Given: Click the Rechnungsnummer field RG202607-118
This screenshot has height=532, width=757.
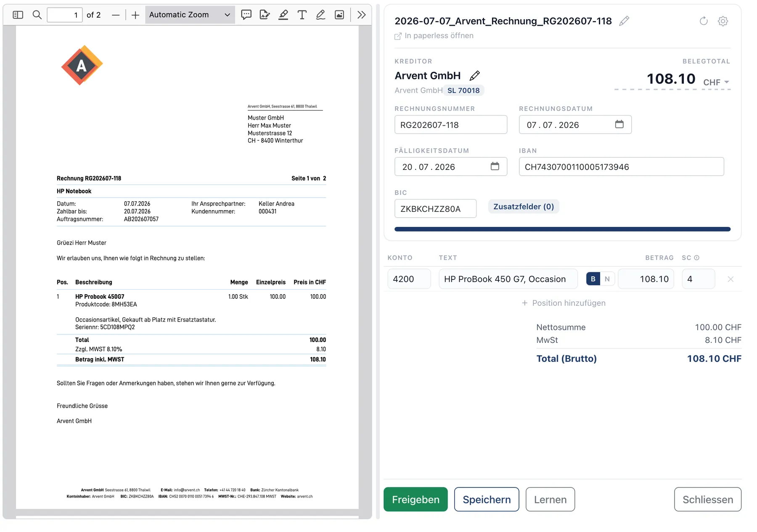Looking at the screenshot, I should (451, 125).
